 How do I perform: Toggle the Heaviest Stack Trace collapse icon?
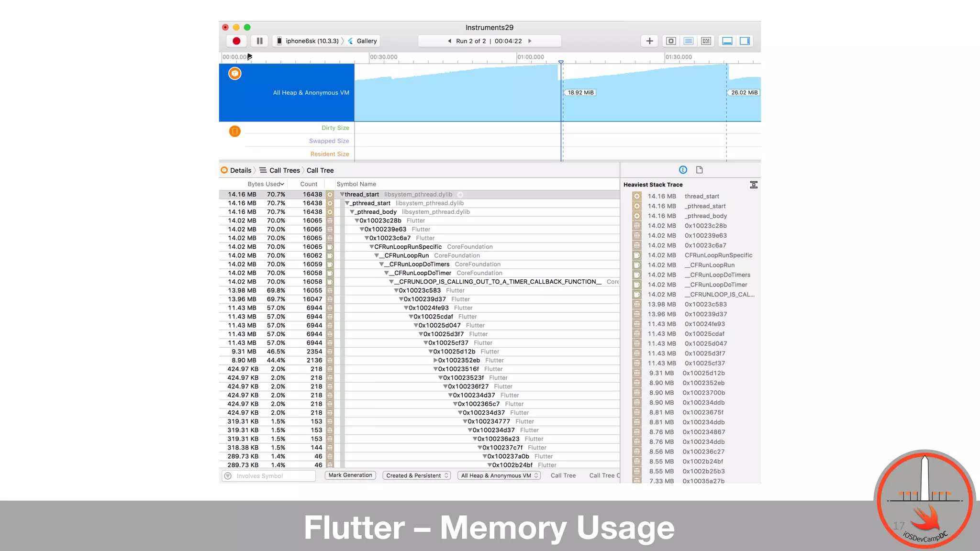point(754,185)
